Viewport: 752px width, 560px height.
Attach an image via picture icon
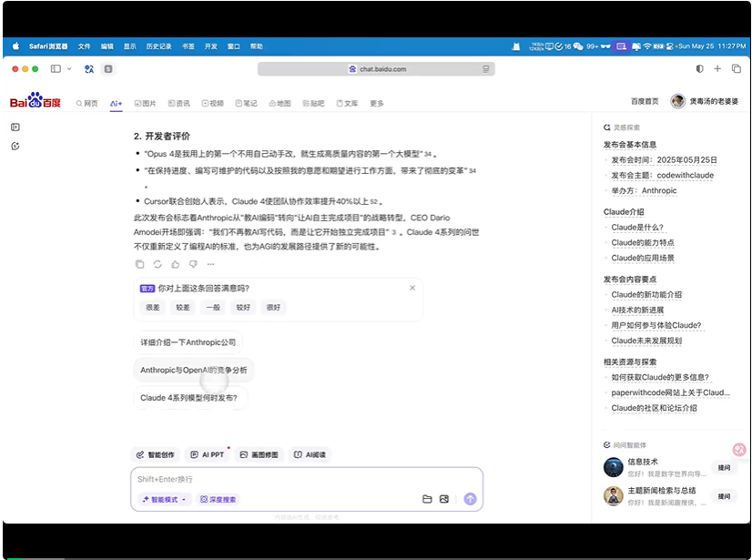444,499
